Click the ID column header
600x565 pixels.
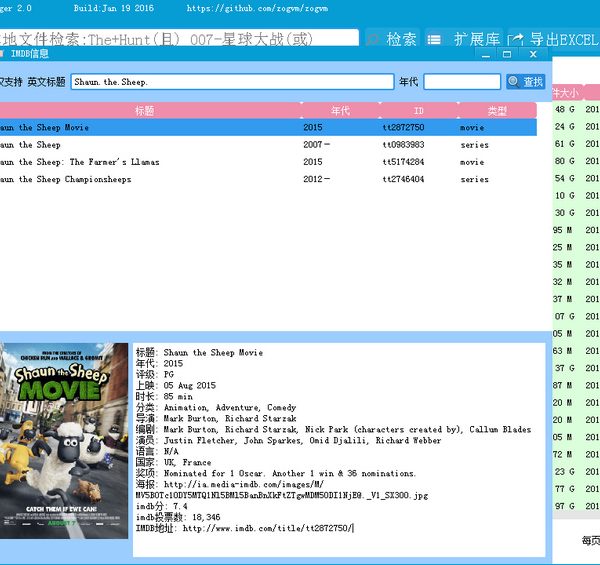coord(418,111)
